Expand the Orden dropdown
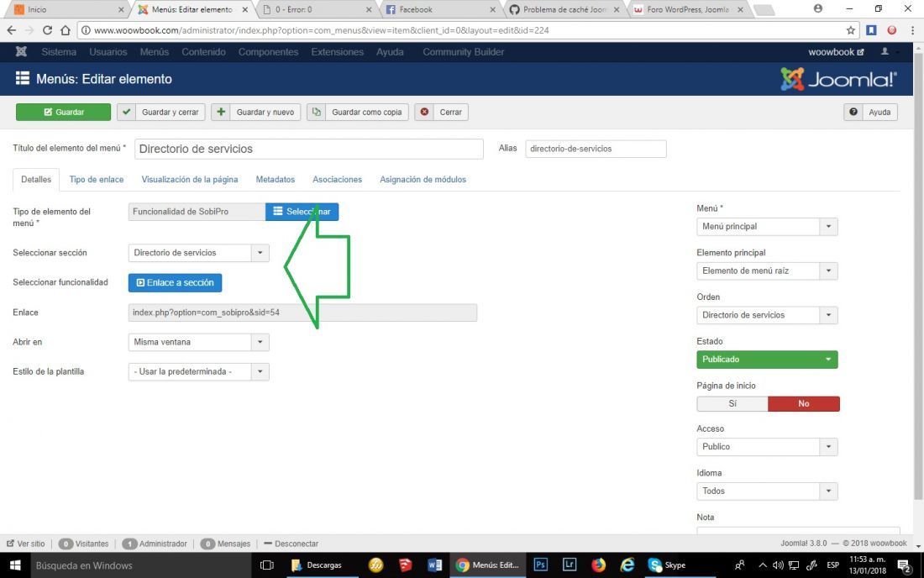This screenshot has width=924, height=578. 767,315
